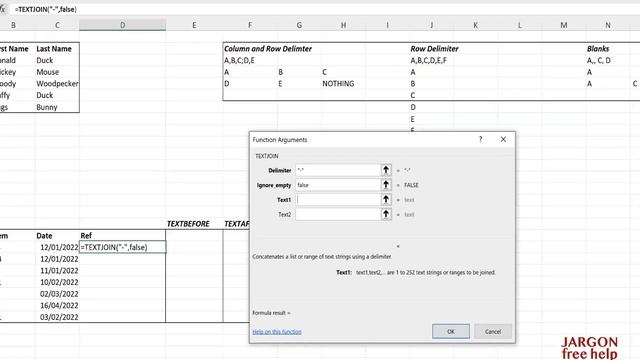Select column G header
The height and width of the screenshot is (360, 640).
coord(299,25)
